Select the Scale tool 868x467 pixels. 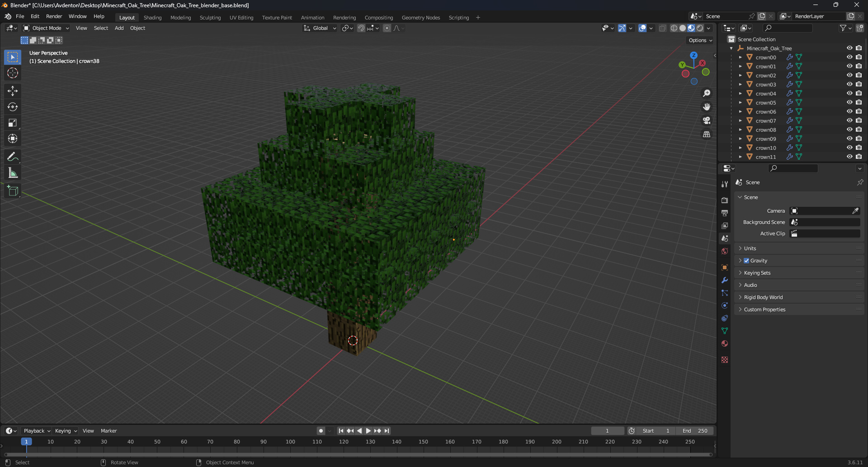pyautogui.click(x=13, y=123)
